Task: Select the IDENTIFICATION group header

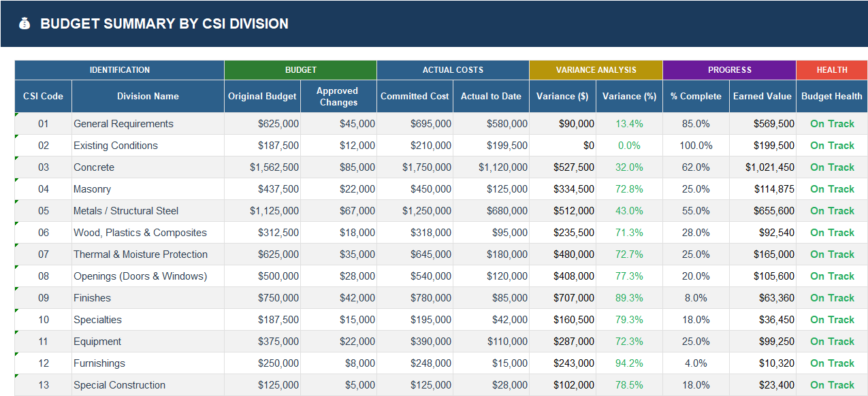Action: pyautogui.click(x=120, y=70)
